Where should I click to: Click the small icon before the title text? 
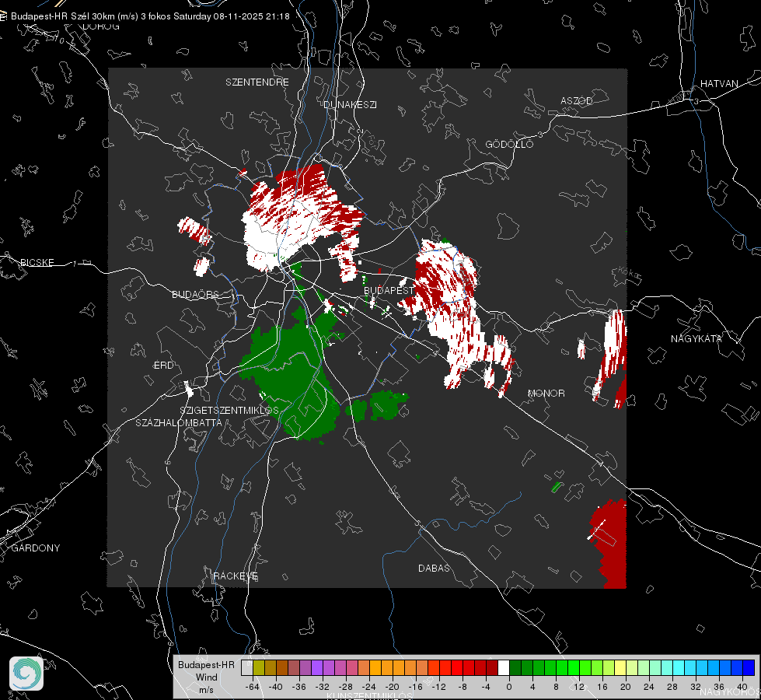(4, 16)
